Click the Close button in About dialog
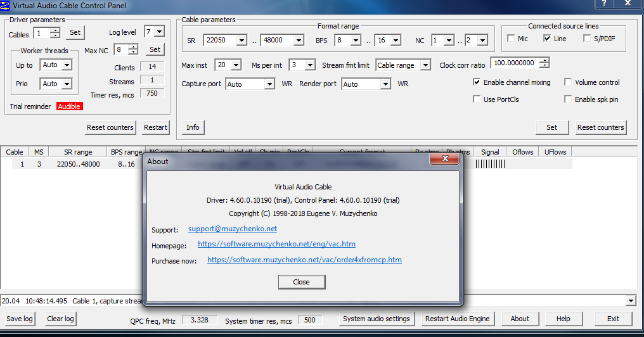This screenshot has height=337, width=644. [x=302, y=282]
